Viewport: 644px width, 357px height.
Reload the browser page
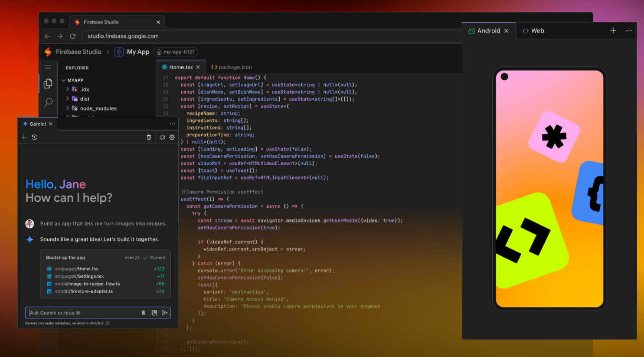point(72,36)
